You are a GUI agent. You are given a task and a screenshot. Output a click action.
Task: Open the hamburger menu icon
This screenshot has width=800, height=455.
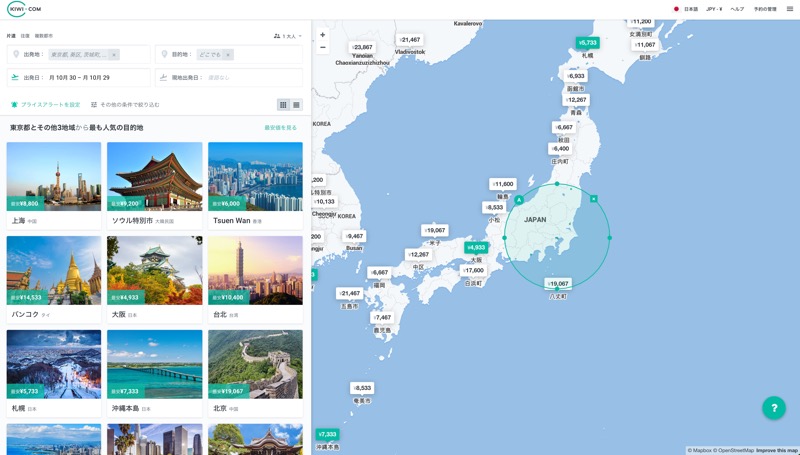click(x=789, y=9)
